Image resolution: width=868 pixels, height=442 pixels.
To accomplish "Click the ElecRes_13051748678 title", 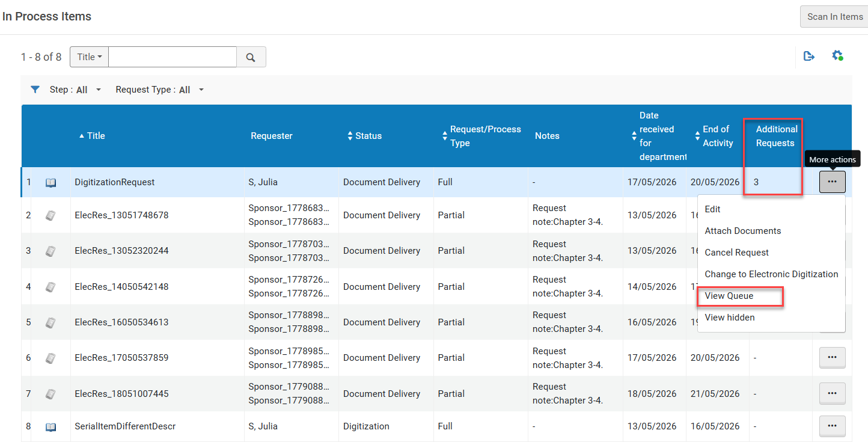I will tap(121, 215).
